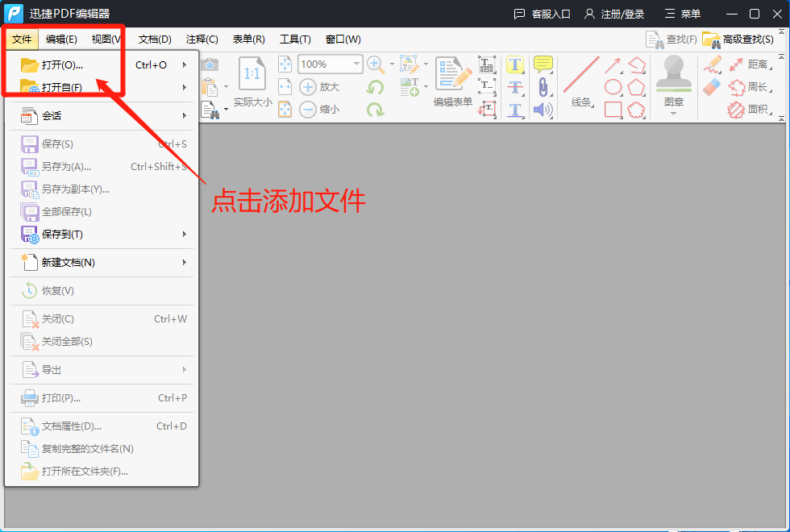Screen dimensions: 790x532
Task: Click inside the 100% zoom input field
Action: point(324,64)
